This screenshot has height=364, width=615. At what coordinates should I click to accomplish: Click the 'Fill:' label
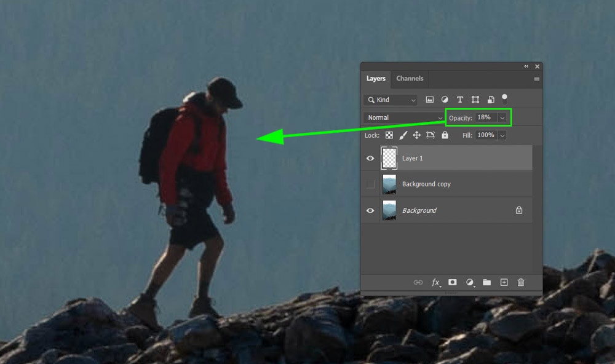point(467,135)
